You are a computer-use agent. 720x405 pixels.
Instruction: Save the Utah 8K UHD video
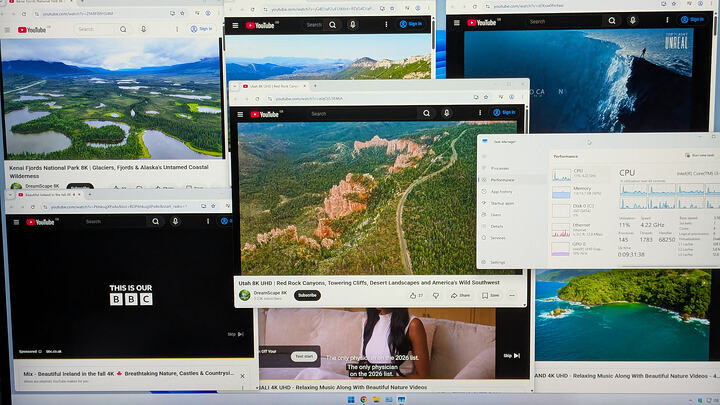pyautogui.click(x=490, y=296)
